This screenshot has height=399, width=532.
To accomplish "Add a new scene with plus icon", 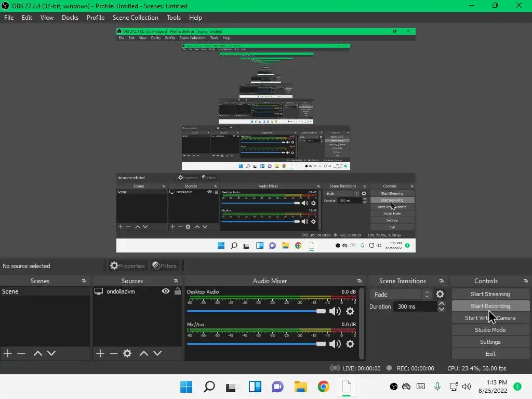I will tap(7, 353).
